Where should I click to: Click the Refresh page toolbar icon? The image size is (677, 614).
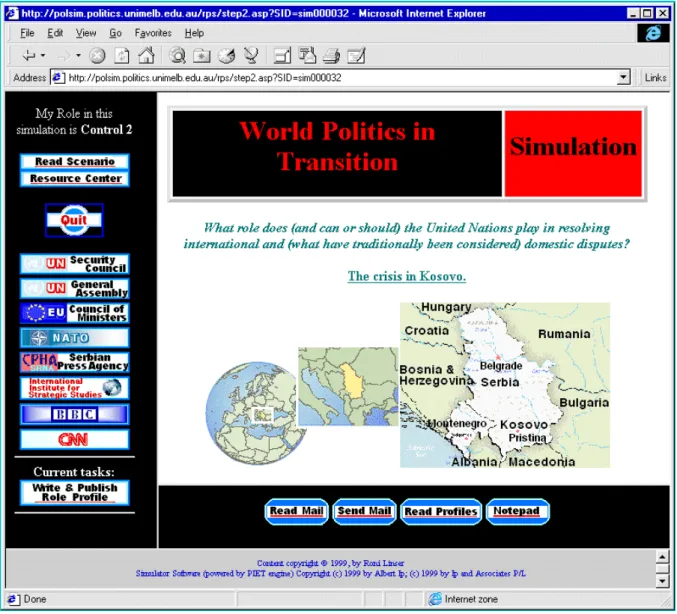pos(122,56)
